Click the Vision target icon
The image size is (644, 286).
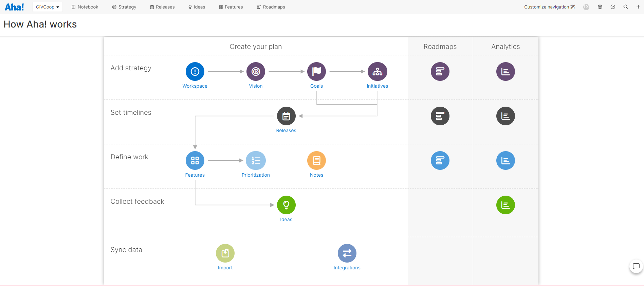[256, 71]
